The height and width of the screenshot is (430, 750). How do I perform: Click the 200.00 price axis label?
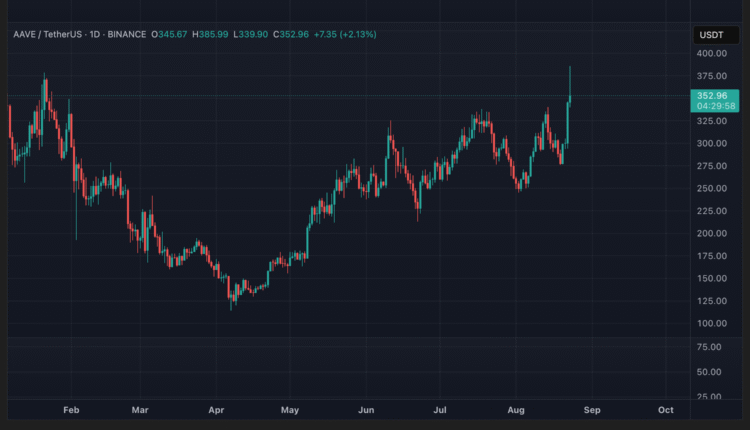click(711, 234)
